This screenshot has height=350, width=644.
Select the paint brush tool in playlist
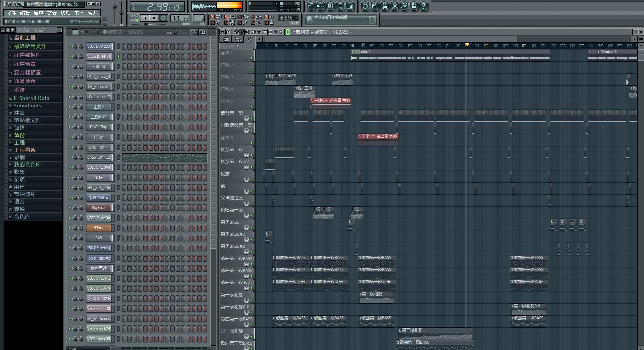[x=242, y=32]
